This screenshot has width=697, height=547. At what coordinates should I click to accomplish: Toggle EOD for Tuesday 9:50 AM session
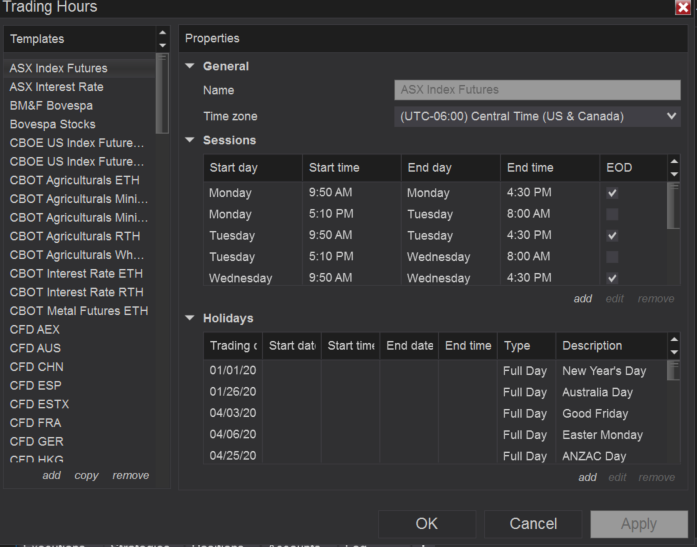click(x=612, y=236)
